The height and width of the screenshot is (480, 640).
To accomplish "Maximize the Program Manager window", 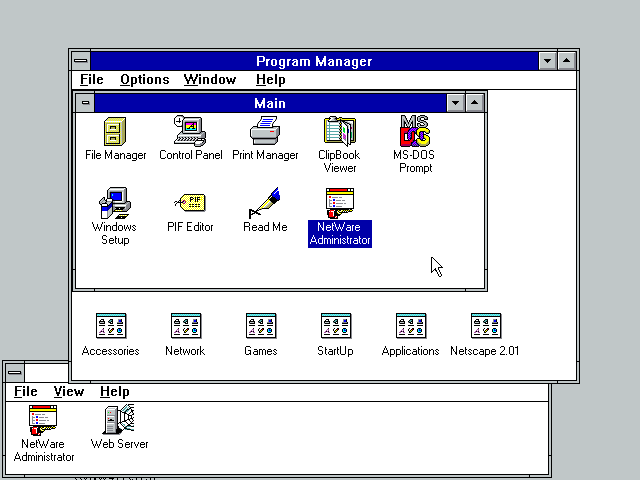I will tap(567, 61).
